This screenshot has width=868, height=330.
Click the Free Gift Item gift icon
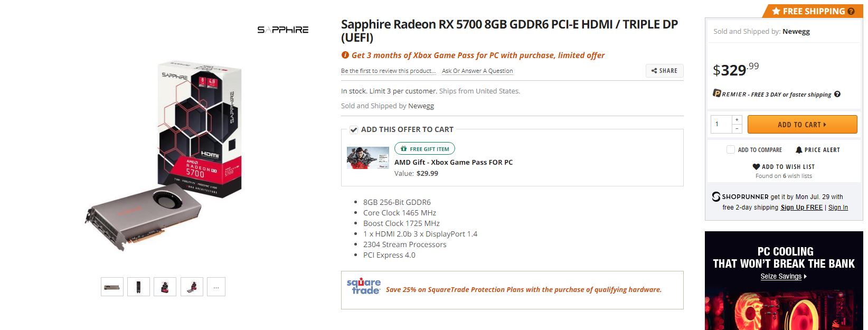tap(404, 148)
